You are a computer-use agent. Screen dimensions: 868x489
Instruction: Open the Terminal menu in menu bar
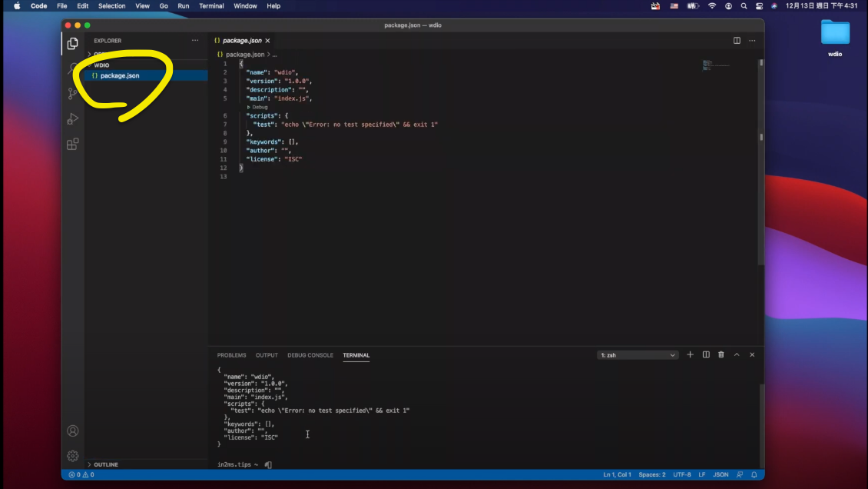[x=211, y=6]
